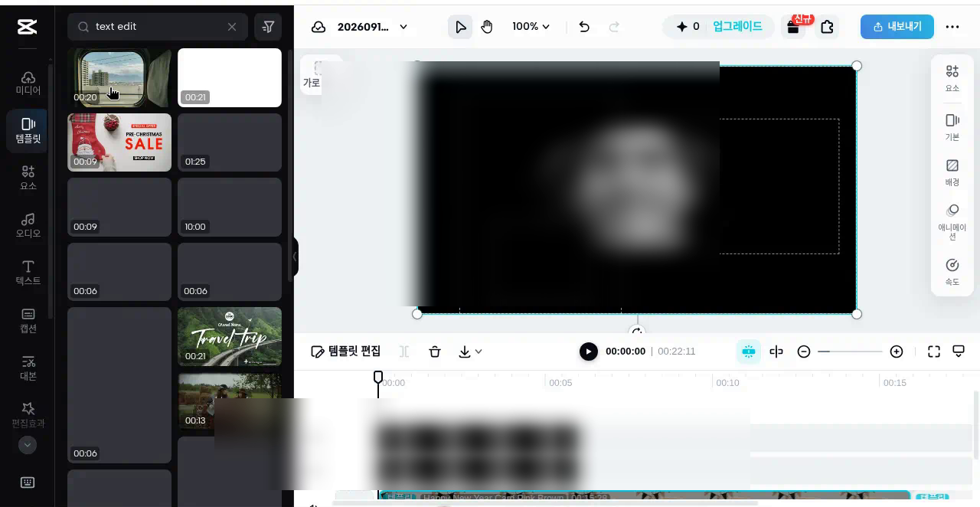980x507 pixels.
Task: Expand more sidebar items with down chevron
Action: 28,445
